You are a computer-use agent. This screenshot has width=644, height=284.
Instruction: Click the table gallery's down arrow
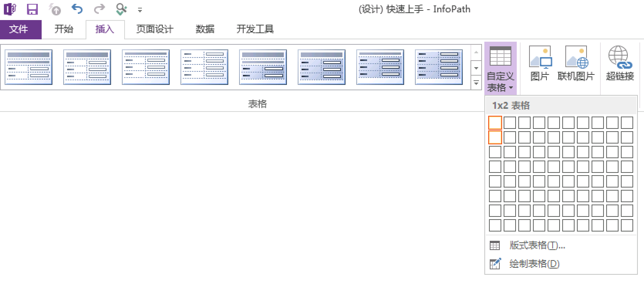(476, 68)
